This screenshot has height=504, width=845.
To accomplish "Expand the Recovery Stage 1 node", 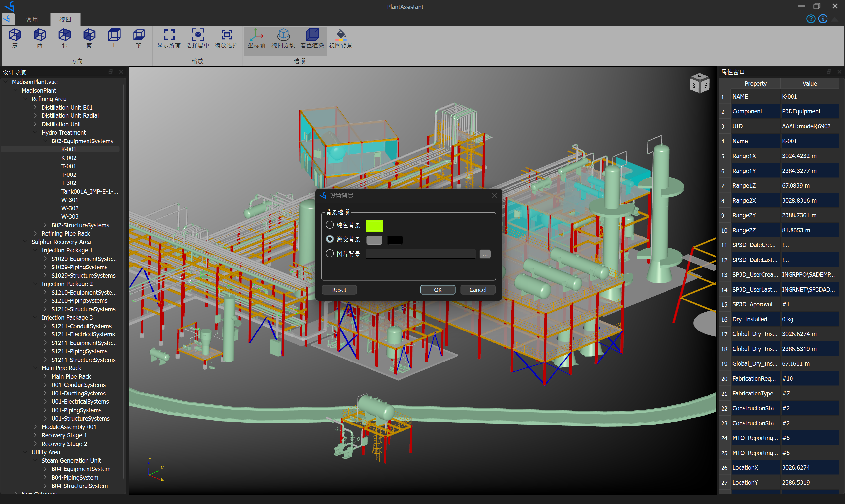I will point(35,435).
